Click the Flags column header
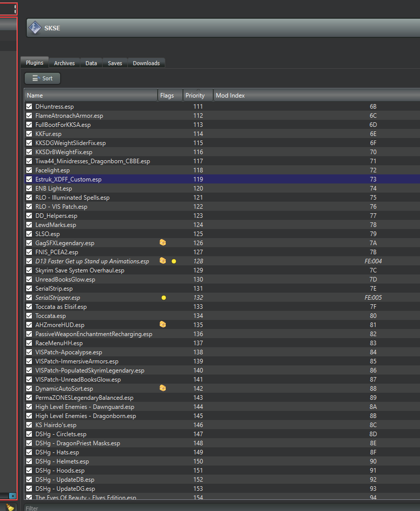420x511 pixels. click(x=170, y=96)
